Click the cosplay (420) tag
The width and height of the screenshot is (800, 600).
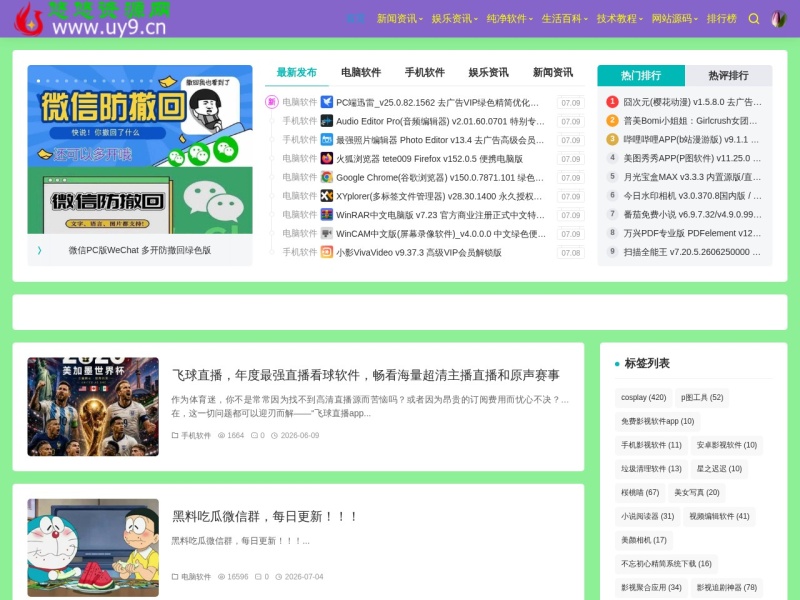pos(643,397)
